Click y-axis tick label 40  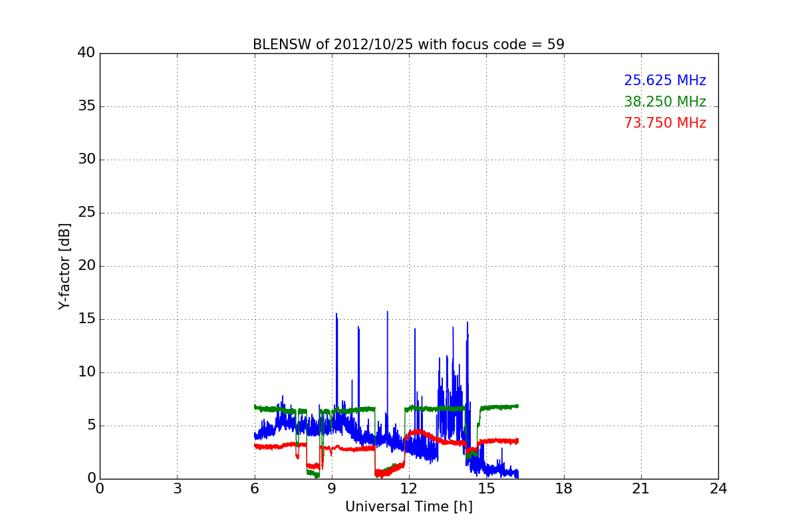(86, 53)
